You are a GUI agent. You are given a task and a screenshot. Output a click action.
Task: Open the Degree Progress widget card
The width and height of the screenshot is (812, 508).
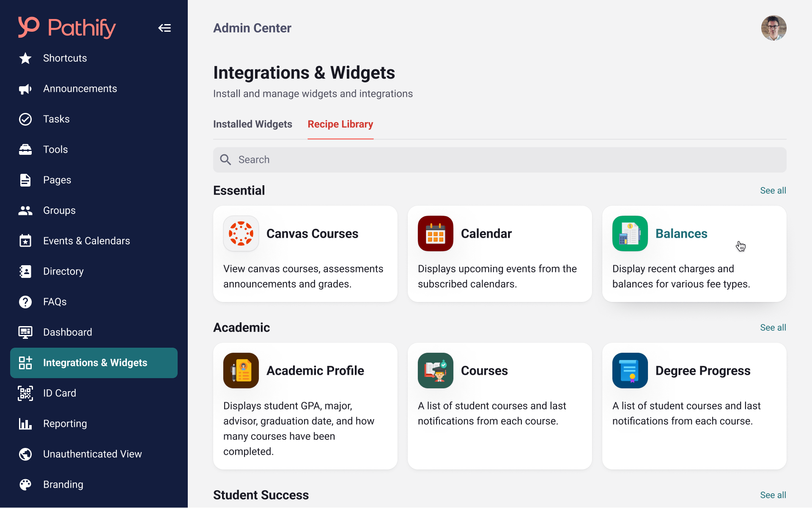pyautogui.click(x=694, y=406)
